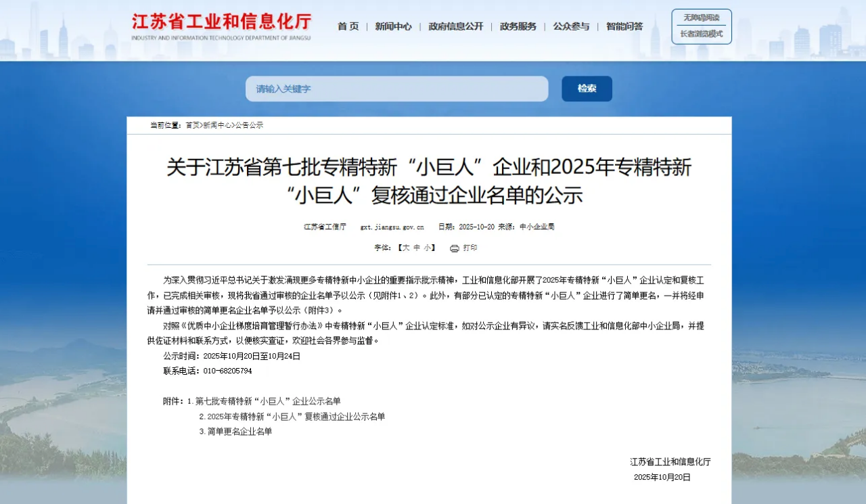Select 大 to enlarge font size
The width and height of the screenshot is (866, 504).
(407, 248)
